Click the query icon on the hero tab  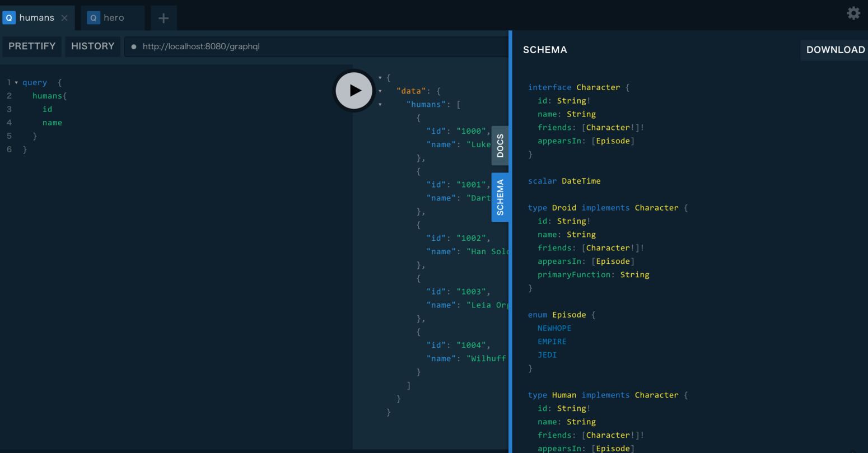coord(93,17)
